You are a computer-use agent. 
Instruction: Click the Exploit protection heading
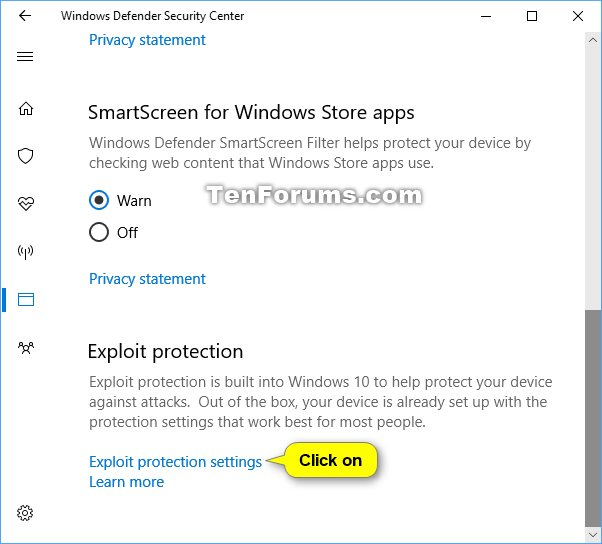pos(165,352)
